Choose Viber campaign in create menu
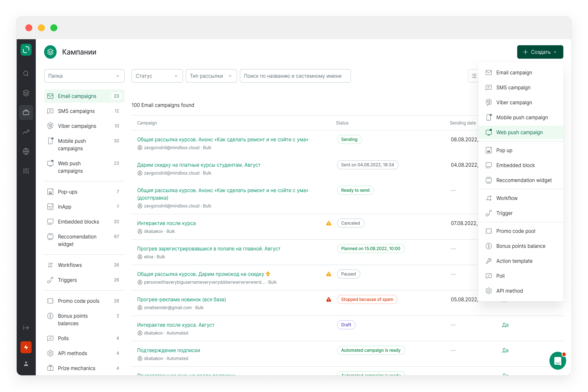588x392 pixels. coord(521,102)
